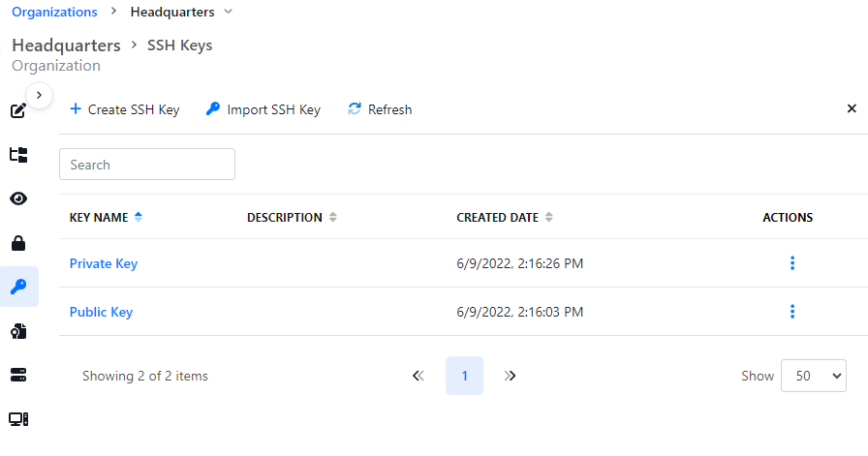The height and width of the screenshot is (456, 868).
Task: Open actions menu for Private Key
Action: click(792, 263)
